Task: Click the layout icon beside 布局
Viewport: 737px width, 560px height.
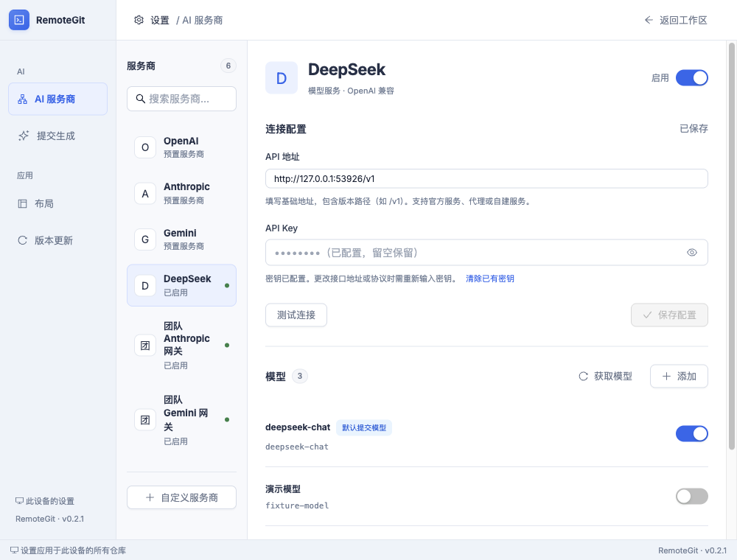Action: click(22, 203)
